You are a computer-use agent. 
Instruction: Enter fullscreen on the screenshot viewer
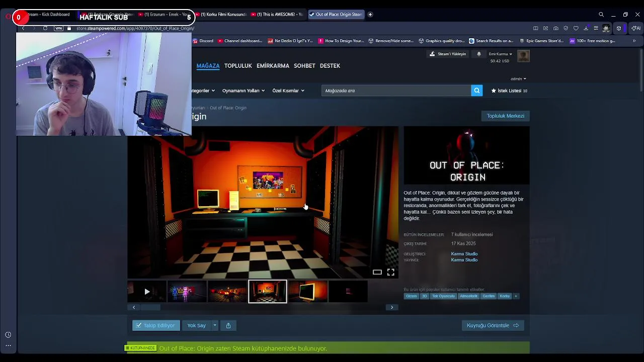click(390, 272)
